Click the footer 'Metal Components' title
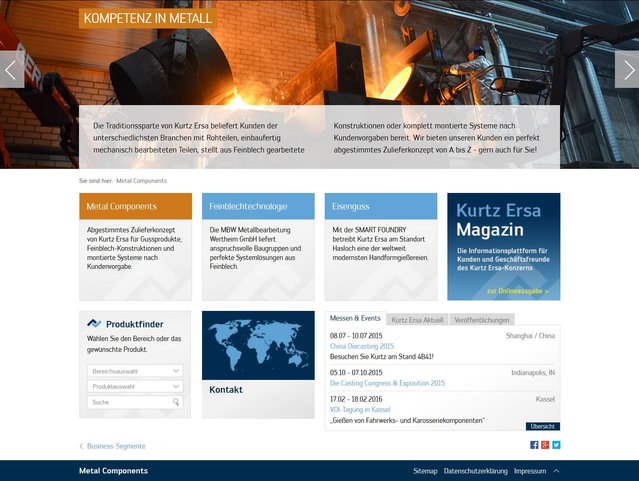The width and height of the screenshot is (639, 481). point(113,471)
